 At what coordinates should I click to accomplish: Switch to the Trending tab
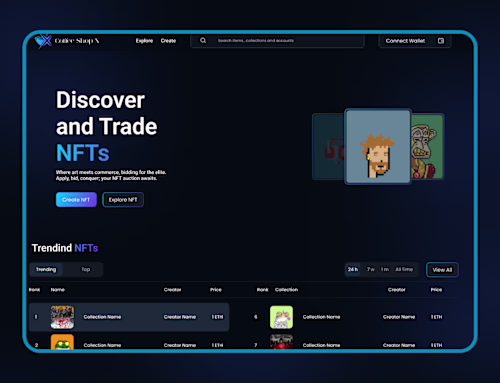pos(46,269)
